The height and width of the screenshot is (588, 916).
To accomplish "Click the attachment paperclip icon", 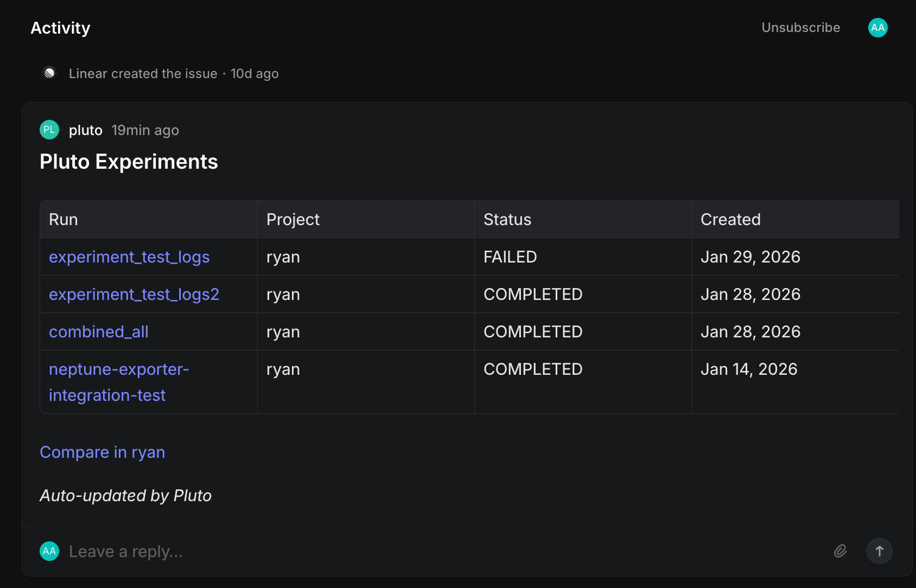I will [x=840, y=551].
